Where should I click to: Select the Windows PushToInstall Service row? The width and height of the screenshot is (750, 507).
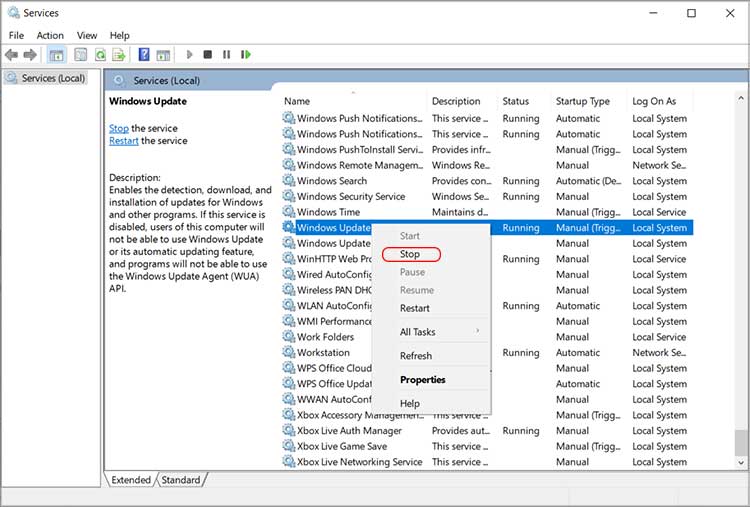click(x=487, y=149)
